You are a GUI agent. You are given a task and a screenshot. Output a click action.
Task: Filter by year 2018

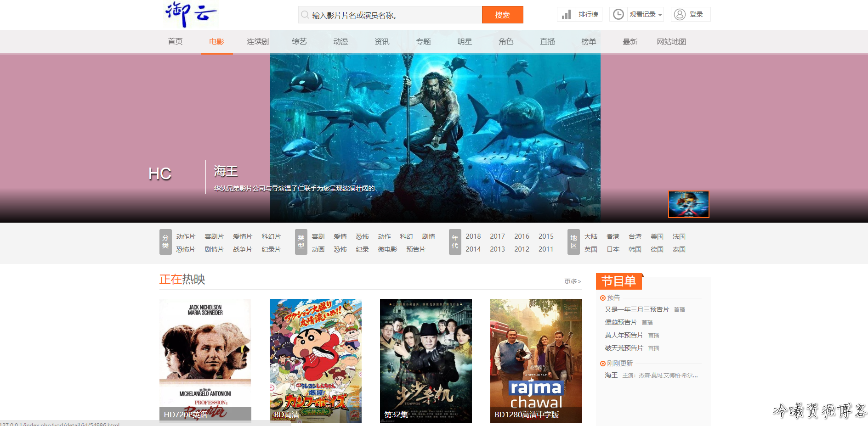point(473,236)
